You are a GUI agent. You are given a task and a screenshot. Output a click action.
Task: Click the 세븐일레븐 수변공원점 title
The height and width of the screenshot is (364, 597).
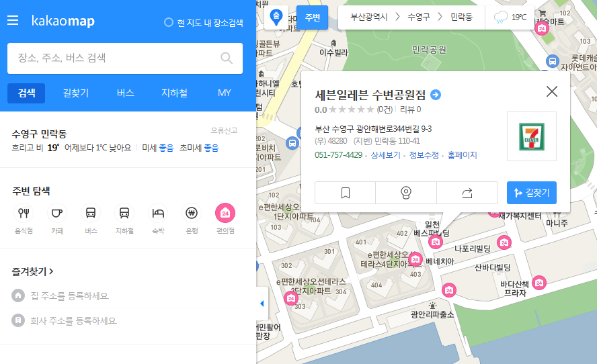tap(370, 95)
